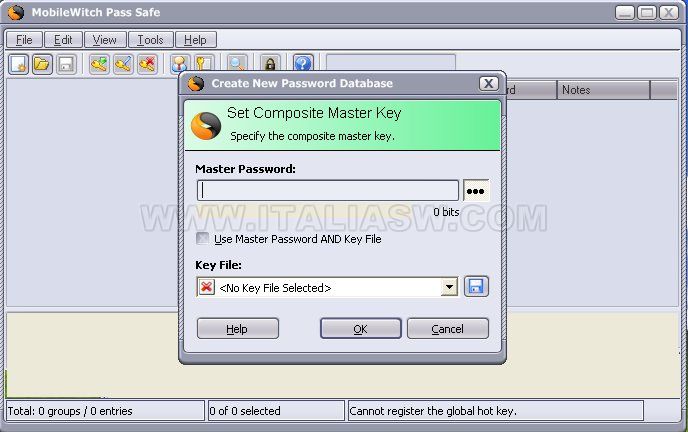Close the Create New Password Database dialog
The width and height of the screenshot is (688, 432).
pos(488,83)
